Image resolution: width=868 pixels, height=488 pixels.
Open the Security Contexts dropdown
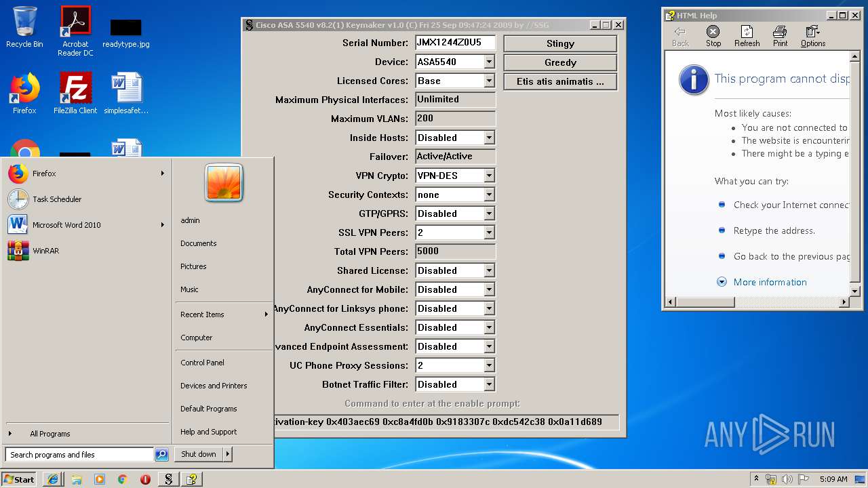click(489, 195)
